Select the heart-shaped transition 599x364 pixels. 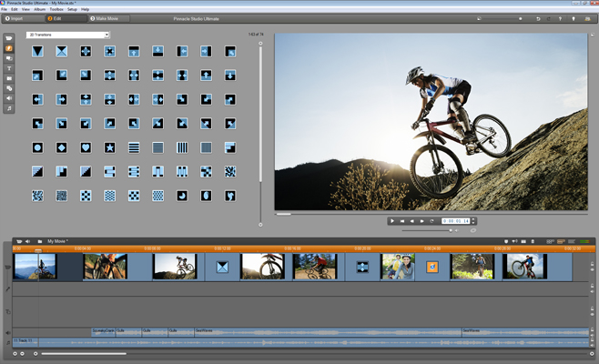(86, 147)
